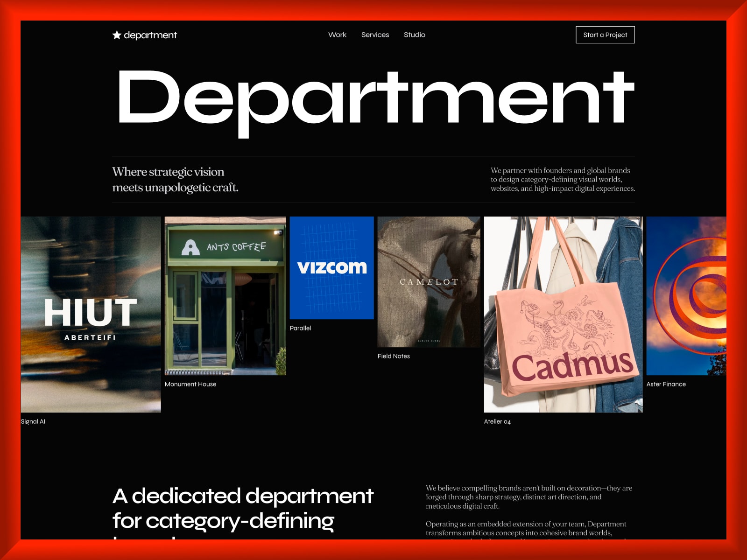
Task: Open the Camelot horse painting tile
Action: [429, 282]
